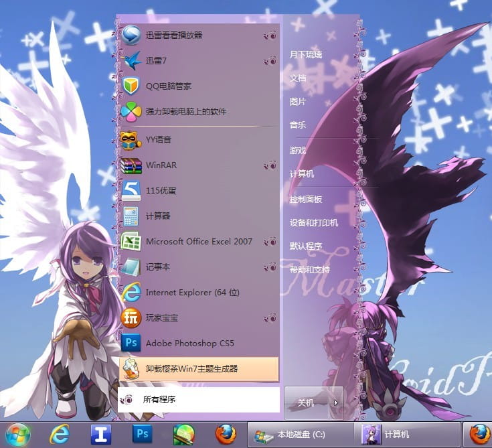Expand jump list arrow for Excel 2007
492x448 pixels.
[270, 242]
